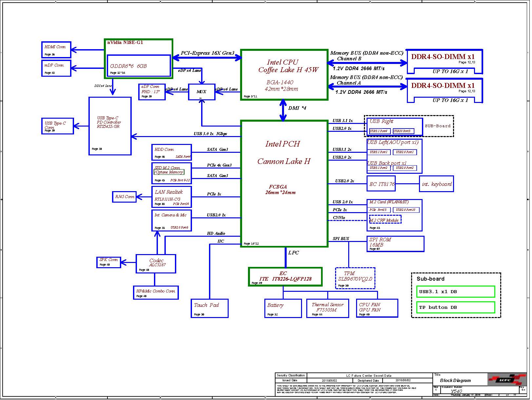Select the TPM SLB9670VQ2.0 block
This screenshot has width=532, height=400.
[x=355, y=278]
